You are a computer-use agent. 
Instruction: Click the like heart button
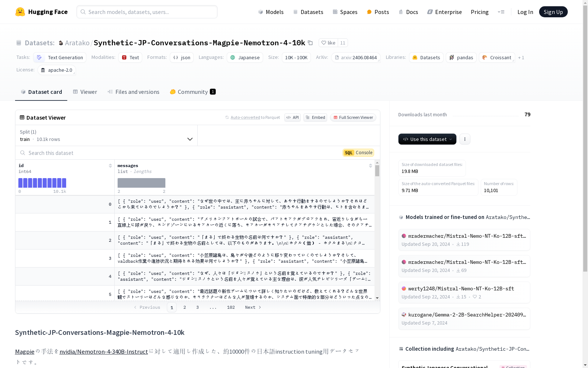coord(328,43)
